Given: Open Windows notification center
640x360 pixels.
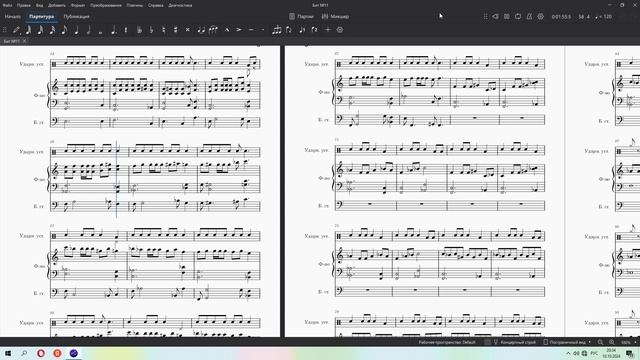Looking at the screenshot, I should (x=630, y=353).
